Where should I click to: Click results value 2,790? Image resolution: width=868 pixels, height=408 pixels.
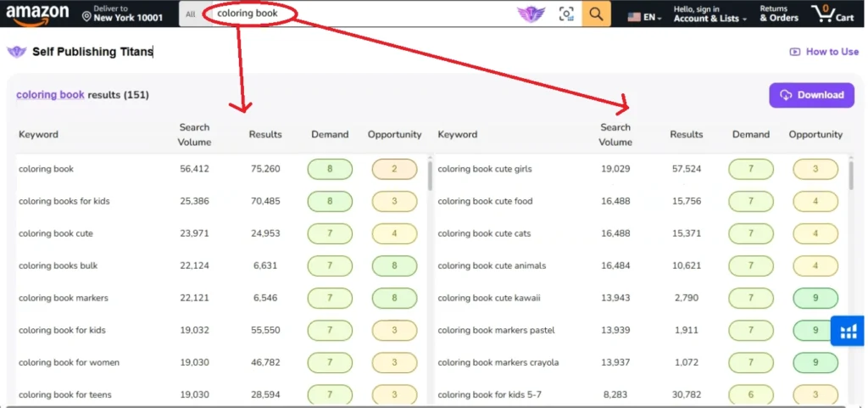(x=687, y=298)
